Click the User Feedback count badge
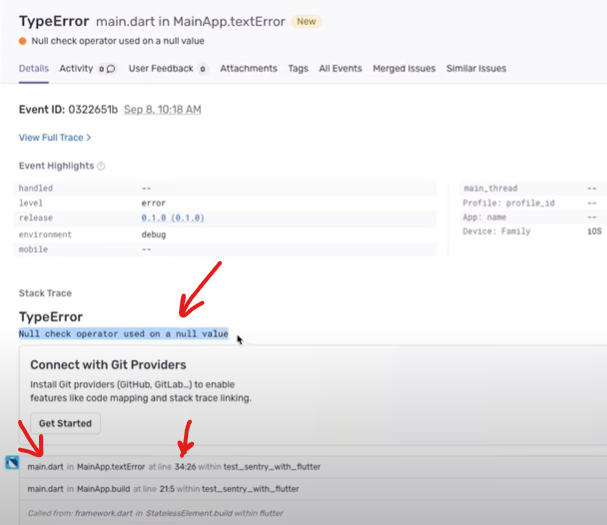This screenshot has height=525, width=607. click(202, 69)
